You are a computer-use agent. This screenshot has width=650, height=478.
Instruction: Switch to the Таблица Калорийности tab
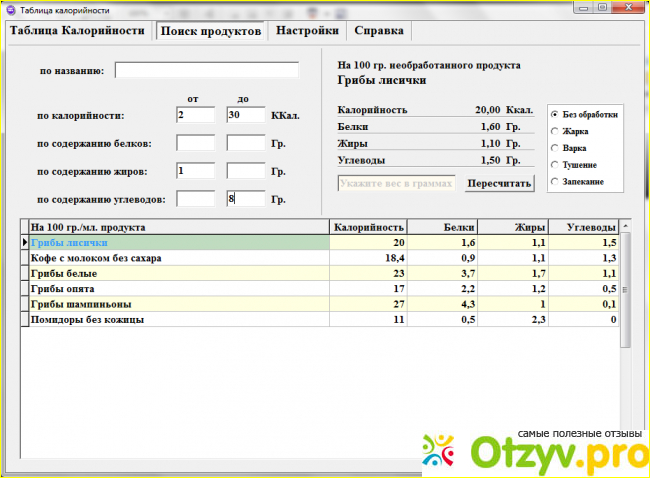[78, 30]
